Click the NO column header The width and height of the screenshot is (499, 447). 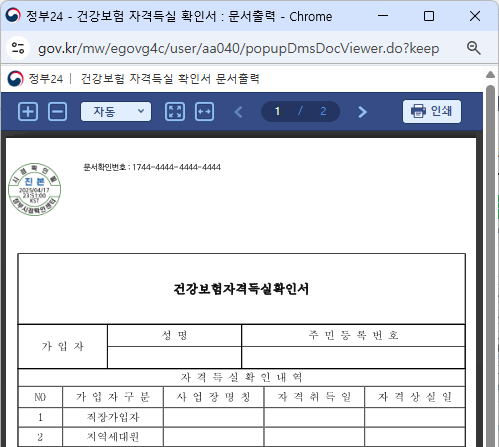tap(40, 397)
